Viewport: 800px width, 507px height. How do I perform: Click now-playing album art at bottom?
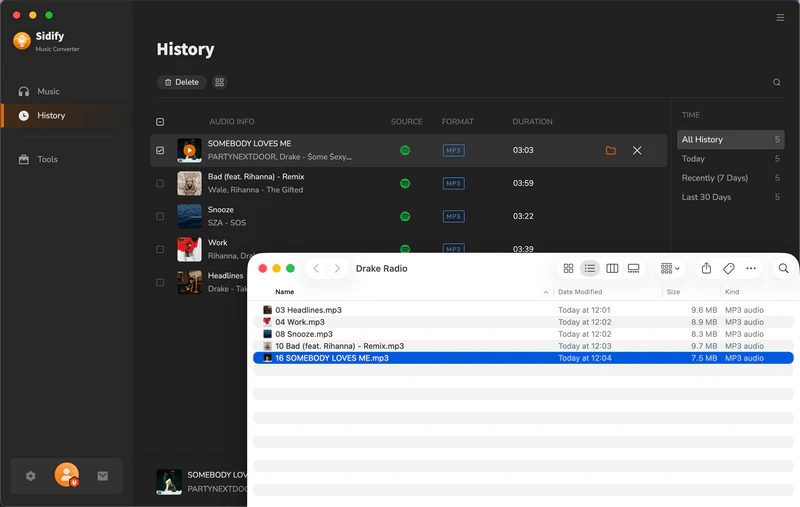click(x=169, y=482)
